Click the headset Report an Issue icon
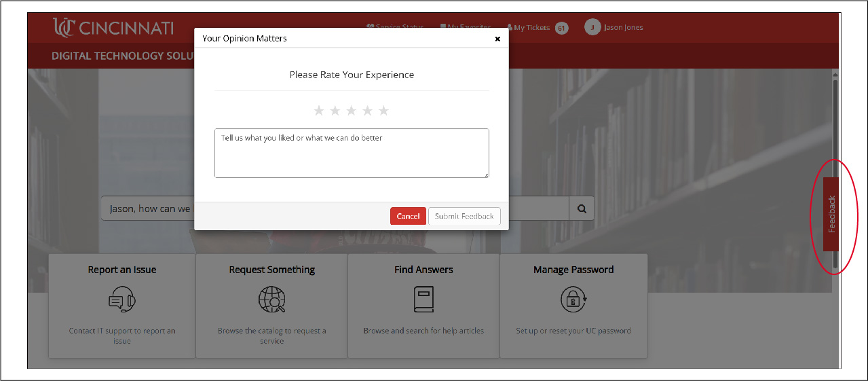 pyautogui.click(x=122, y=299)
